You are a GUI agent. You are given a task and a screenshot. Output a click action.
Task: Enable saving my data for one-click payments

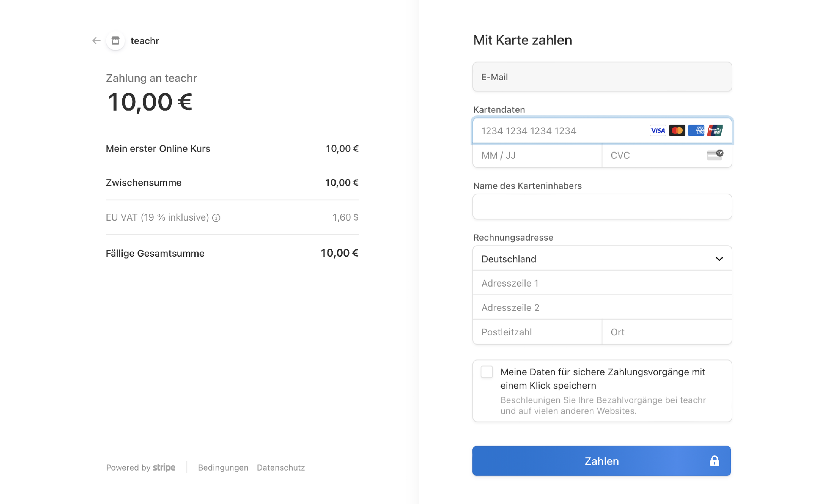pos(487,372)
